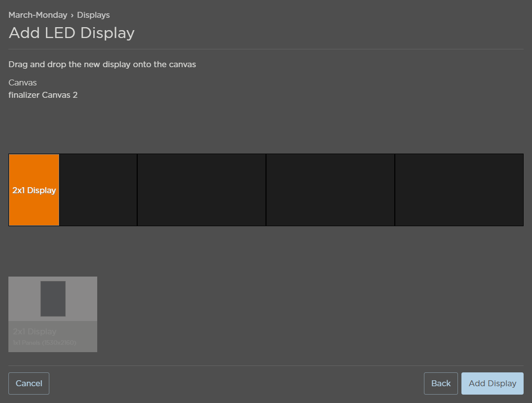Confirm with the Add Display button
The width and height of the screenshot is (532, 403).
click(492, 383)
